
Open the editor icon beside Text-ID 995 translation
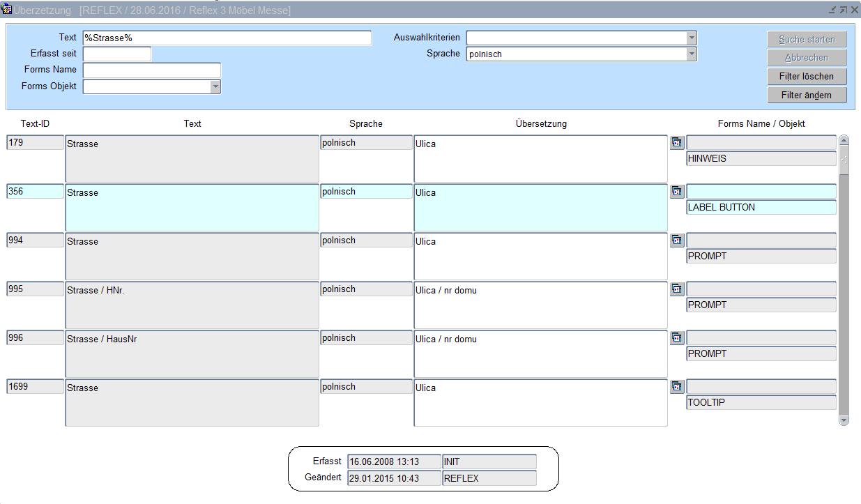[x=677, y=289]
